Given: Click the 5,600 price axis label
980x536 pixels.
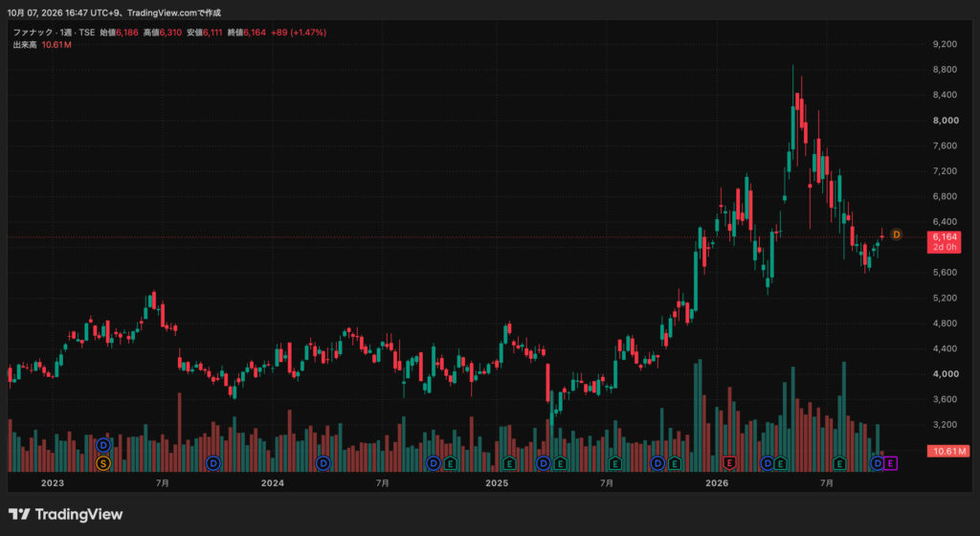Looking at the screenshot, I should [x=945, y=273].
